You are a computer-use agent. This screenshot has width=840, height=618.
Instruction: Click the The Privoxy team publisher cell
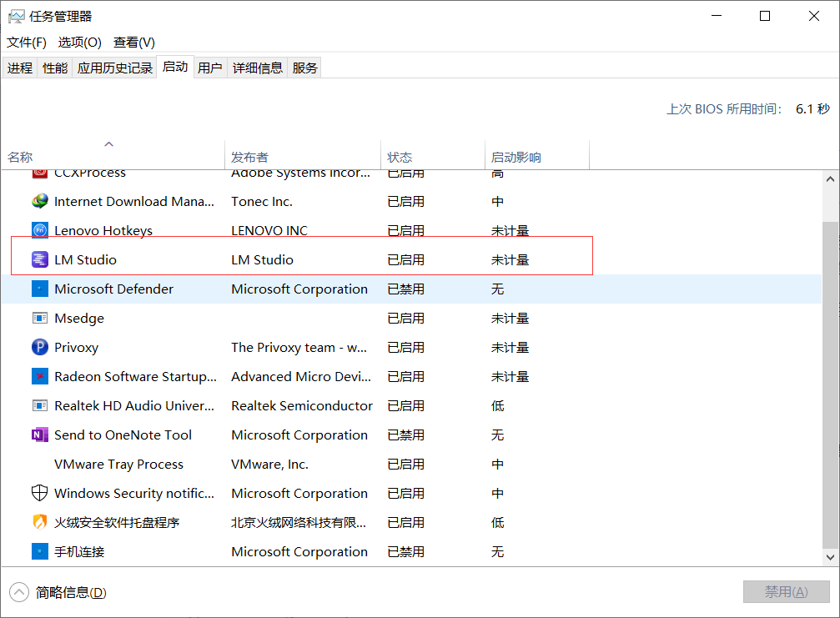299,348
